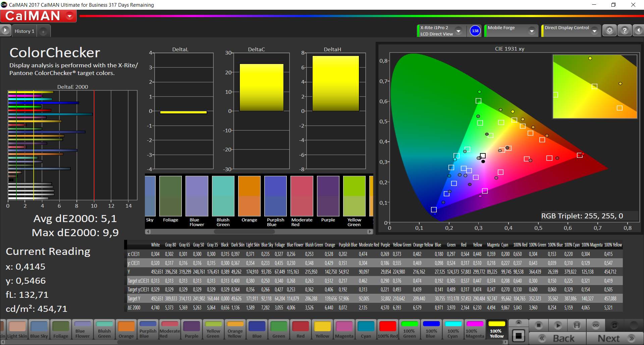Click the read series bracket icon

tap(577, 325)
